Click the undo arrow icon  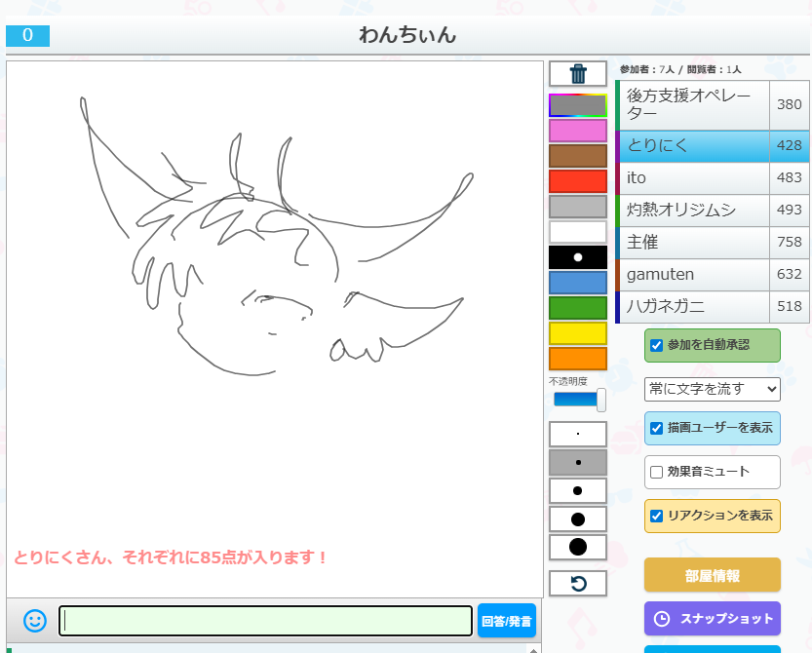[578, 584]
